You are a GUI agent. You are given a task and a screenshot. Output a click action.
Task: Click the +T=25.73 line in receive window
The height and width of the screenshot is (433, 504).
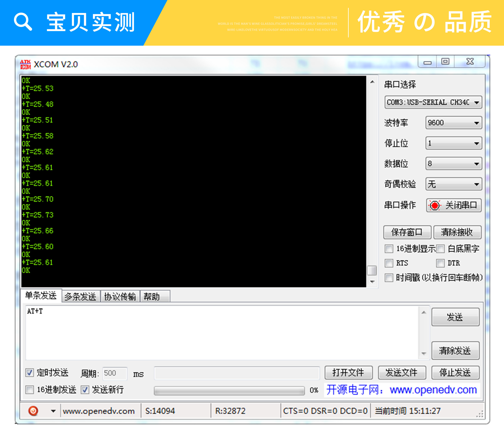(37, 215)
